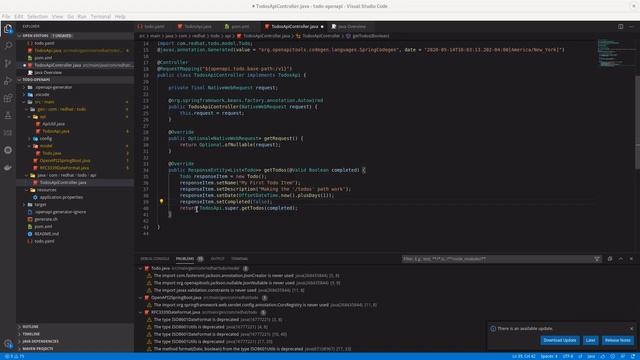Open the File menu
Viewport: 640px width, 360px height.
click(x=6, y=17)
